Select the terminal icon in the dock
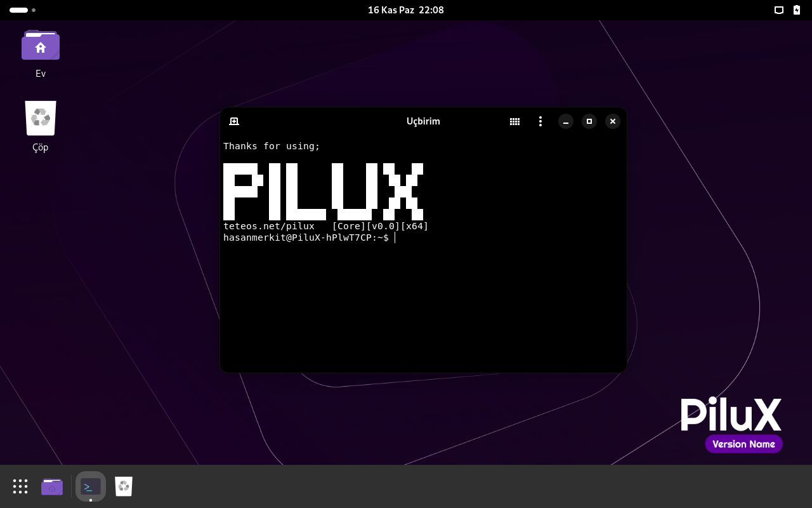812x508 pixels. tap(91, 486)
